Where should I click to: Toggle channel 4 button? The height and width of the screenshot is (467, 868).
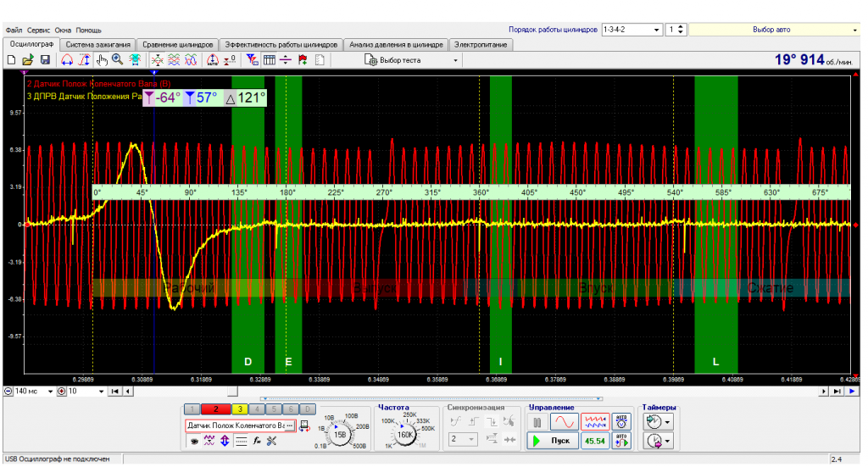[x=257, y=409]
